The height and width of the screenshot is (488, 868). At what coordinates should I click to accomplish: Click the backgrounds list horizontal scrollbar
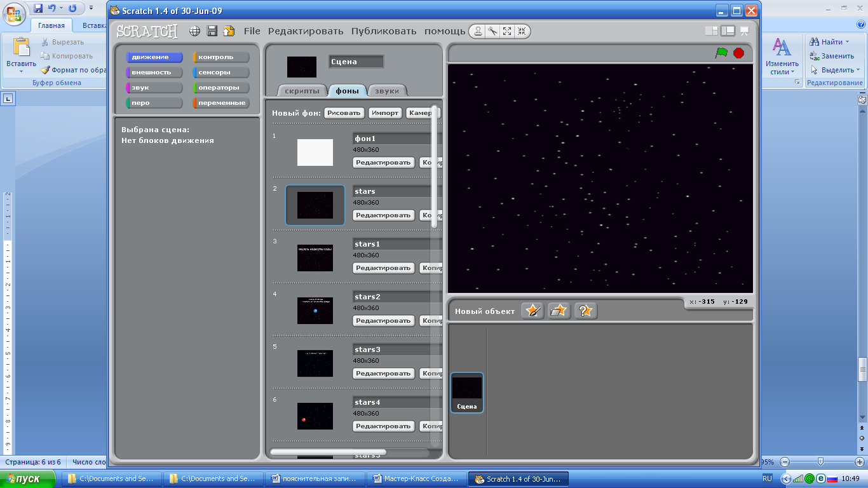(328, 452)
